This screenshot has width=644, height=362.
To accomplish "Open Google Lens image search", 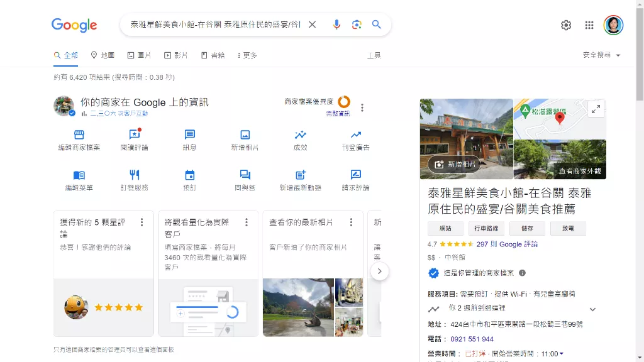I will [357, 25].
